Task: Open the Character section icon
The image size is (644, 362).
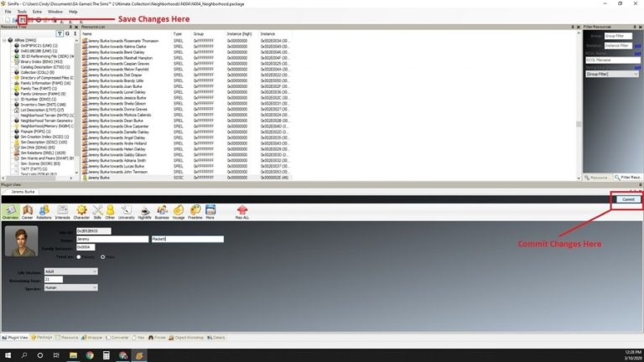Action: [81, 210]
